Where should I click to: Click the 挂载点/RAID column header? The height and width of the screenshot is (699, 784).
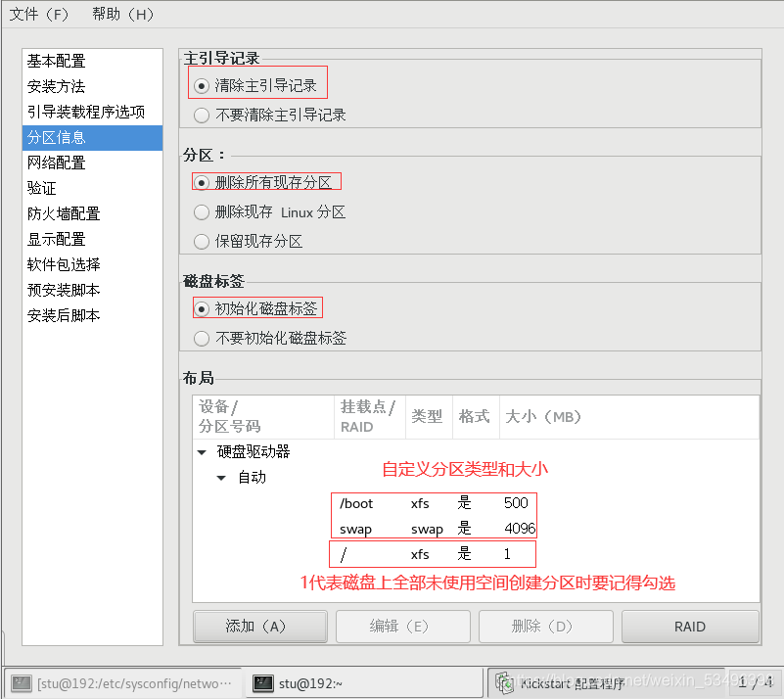tap(370, 417)
